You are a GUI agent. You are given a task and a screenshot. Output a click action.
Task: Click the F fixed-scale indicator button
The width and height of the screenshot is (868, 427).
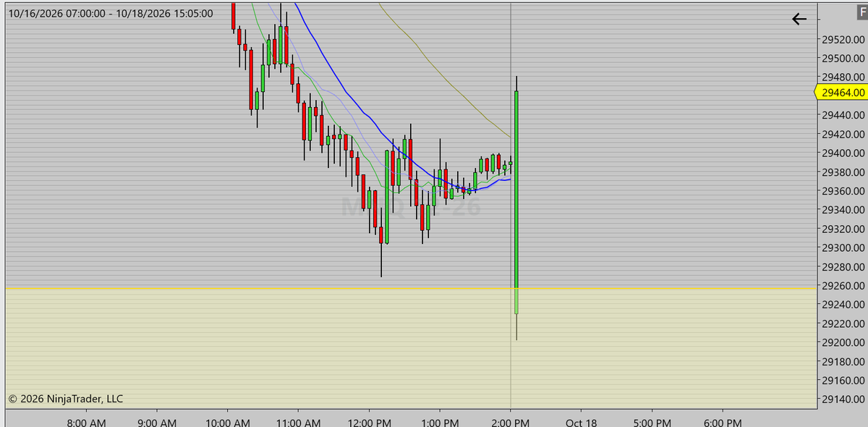(x=861, y=12)
